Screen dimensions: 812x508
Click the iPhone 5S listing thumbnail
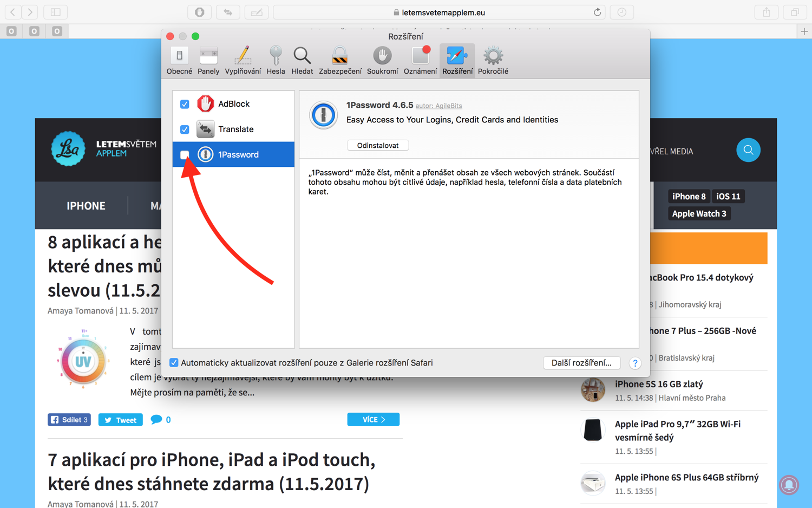pos(593,390)
